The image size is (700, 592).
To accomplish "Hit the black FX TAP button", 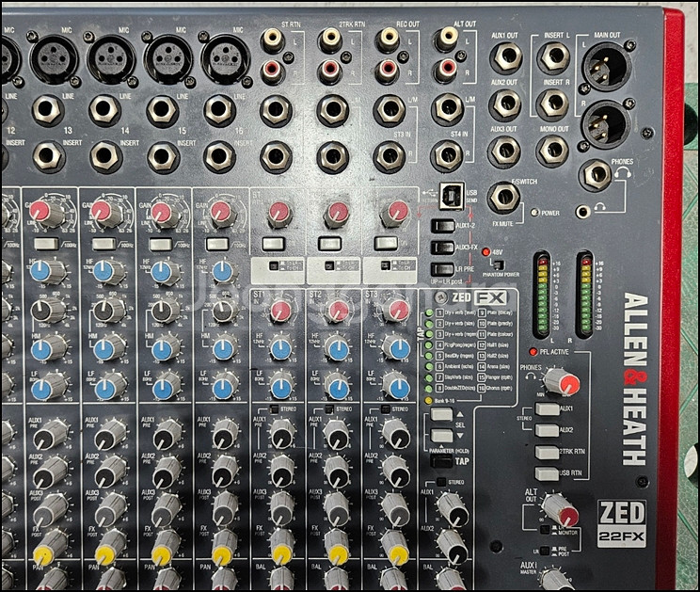I will pyautogui.click(x=443, y=460).
